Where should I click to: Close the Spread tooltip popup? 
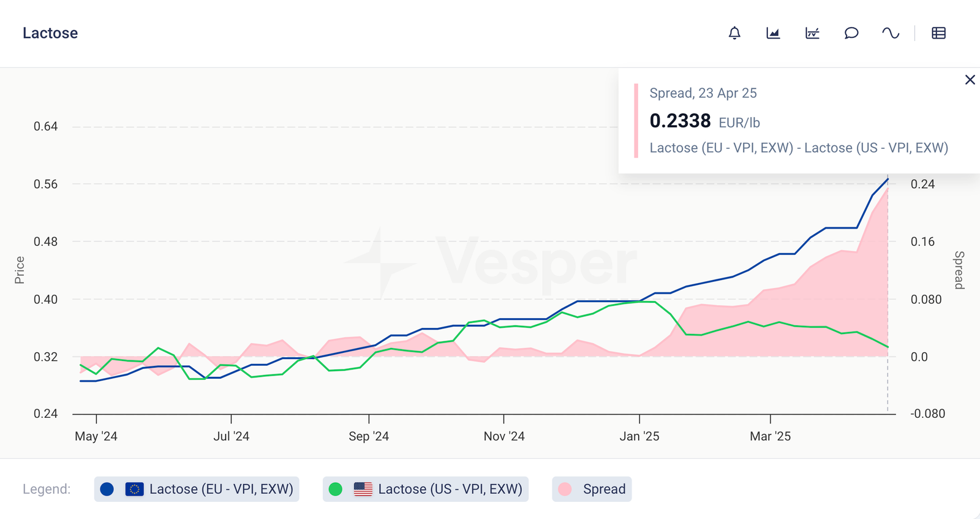(970, 80)
